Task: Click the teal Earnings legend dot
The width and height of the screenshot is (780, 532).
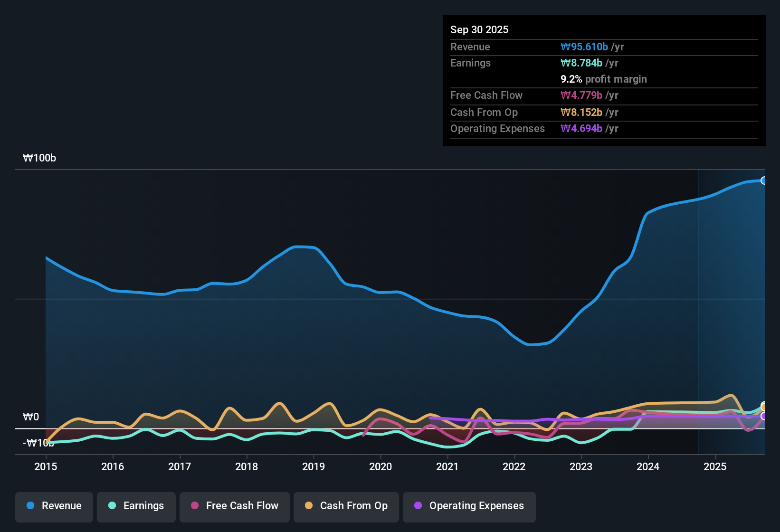Action: 112,506
